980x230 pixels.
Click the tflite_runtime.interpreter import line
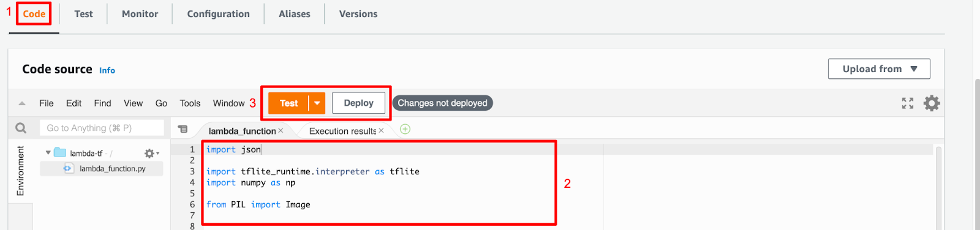click(313, 171)
